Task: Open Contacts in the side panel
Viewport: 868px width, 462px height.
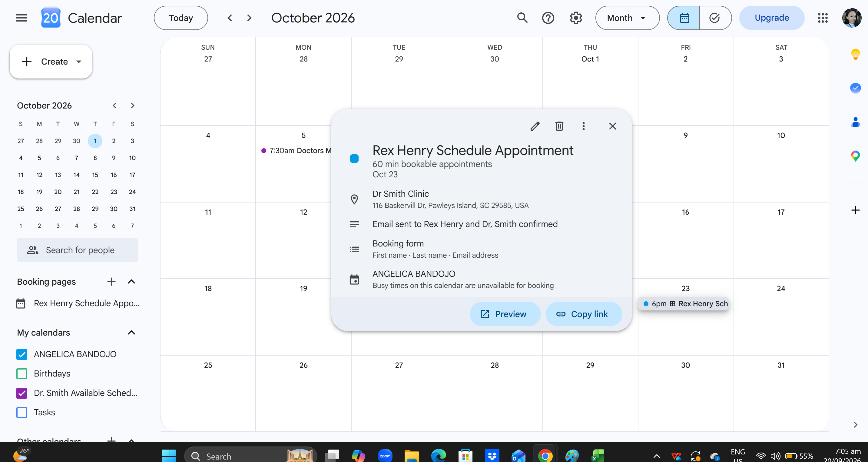Action: coord(855,122)
